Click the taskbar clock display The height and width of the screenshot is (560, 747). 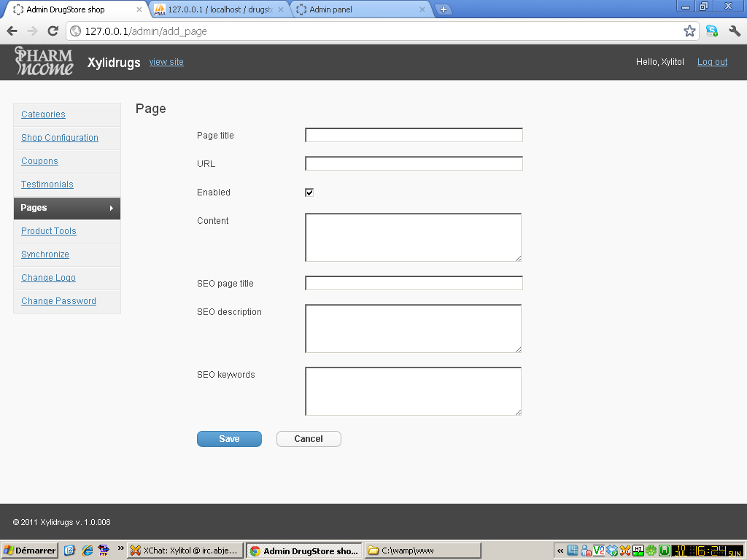coord(708,551)
